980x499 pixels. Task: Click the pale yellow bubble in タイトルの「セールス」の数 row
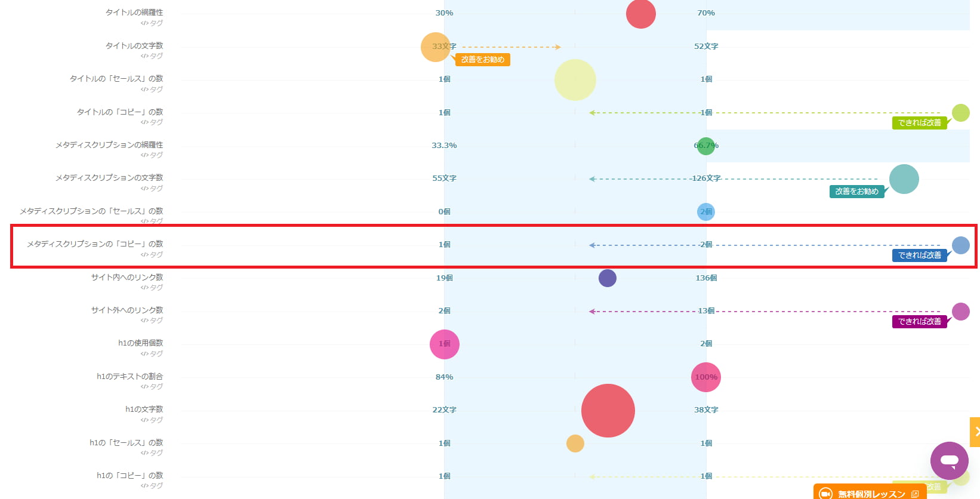tap(575, 80)
